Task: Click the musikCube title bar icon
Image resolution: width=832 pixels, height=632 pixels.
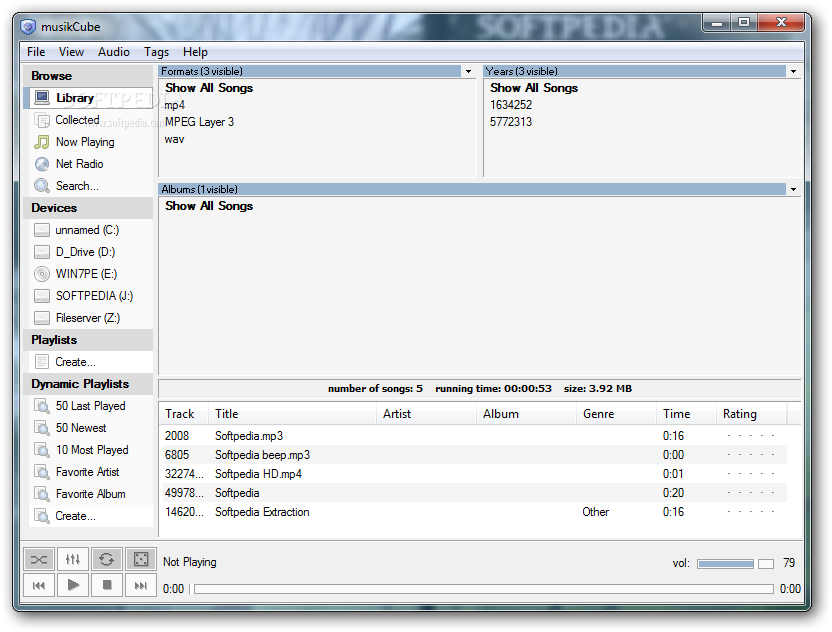Action: (28, 27)
